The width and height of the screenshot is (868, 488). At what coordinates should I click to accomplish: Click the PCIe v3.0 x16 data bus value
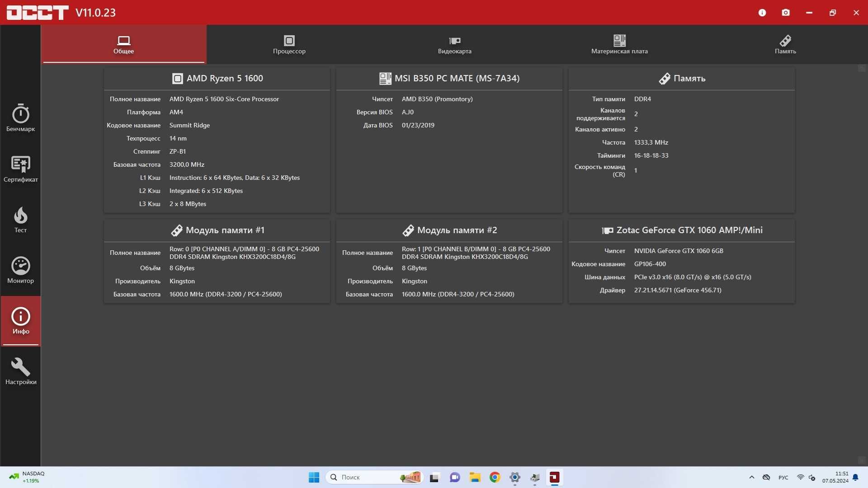(693, 277)
